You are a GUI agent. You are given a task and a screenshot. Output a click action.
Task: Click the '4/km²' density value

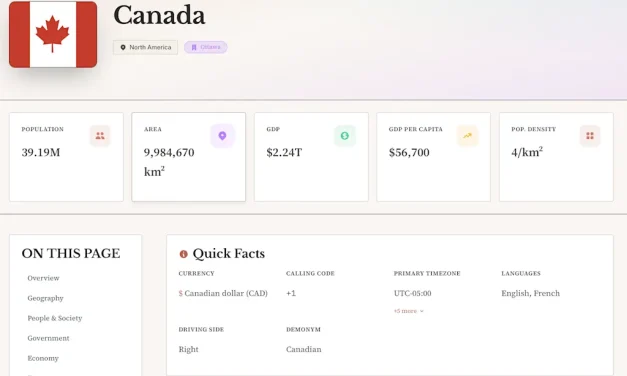[x=527, y=152]
